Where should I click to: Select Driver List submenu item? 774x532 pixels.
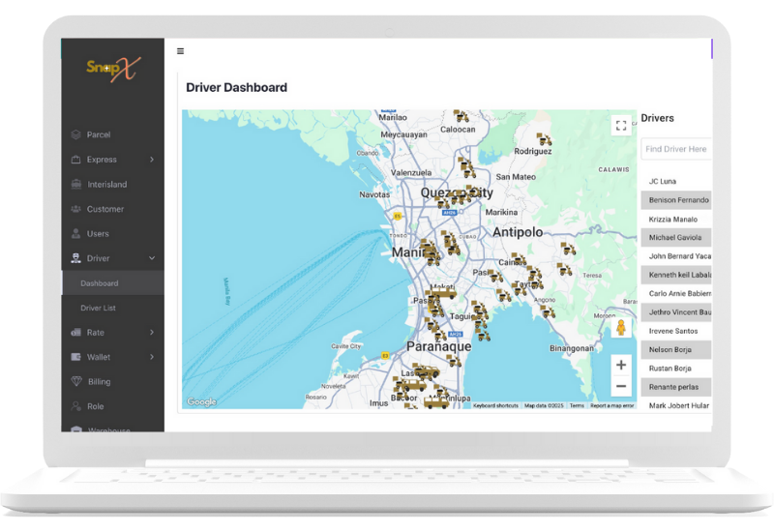point(112,308)
